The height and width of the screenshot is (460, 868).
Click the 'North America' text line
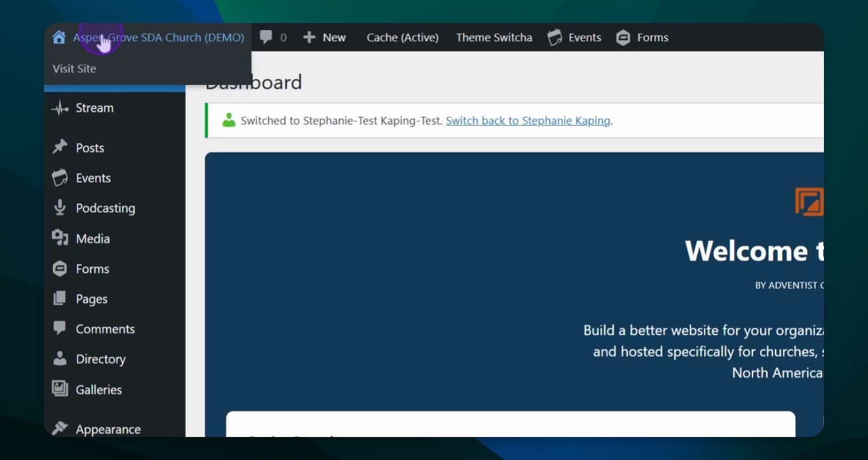coord(777,372)
